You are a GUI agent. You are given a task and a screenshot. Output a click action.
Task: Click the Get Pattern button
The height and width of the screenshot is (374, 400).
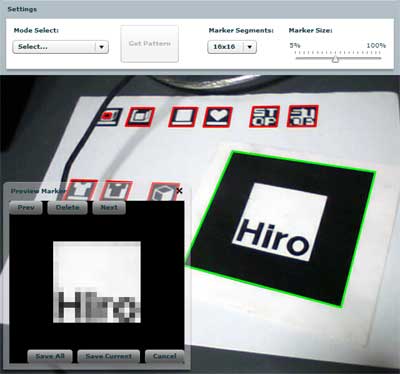pos(150,44)
